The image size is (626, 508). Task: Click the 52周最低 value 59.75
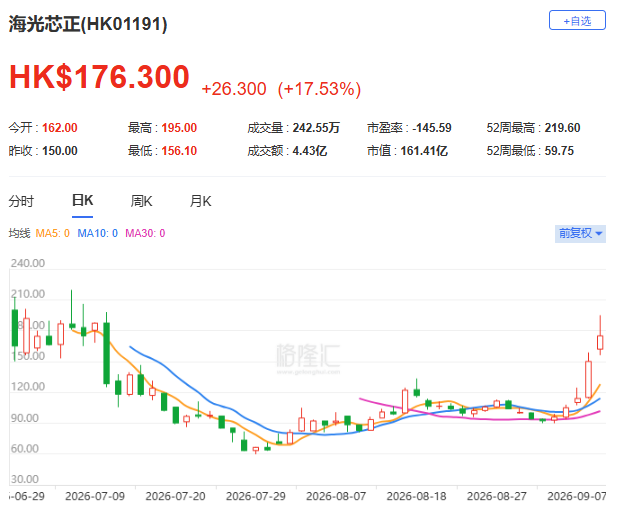click(x=559, y=151)
